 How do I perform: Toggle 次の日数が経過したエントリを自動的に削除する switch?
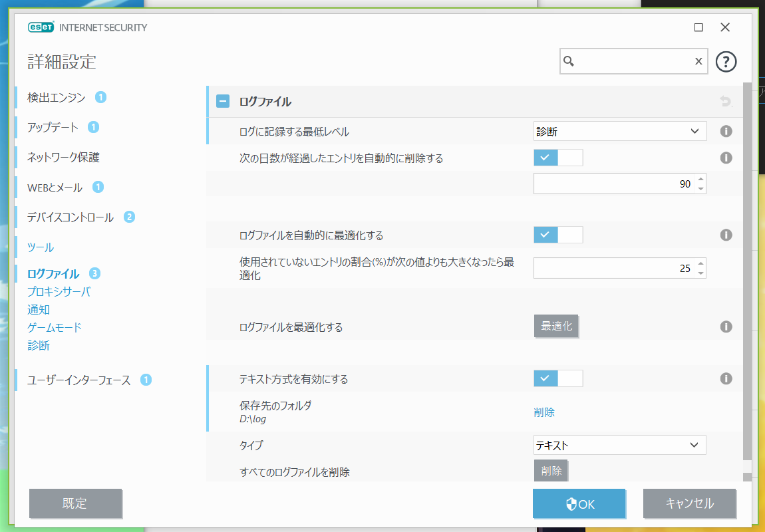(558, 158)
